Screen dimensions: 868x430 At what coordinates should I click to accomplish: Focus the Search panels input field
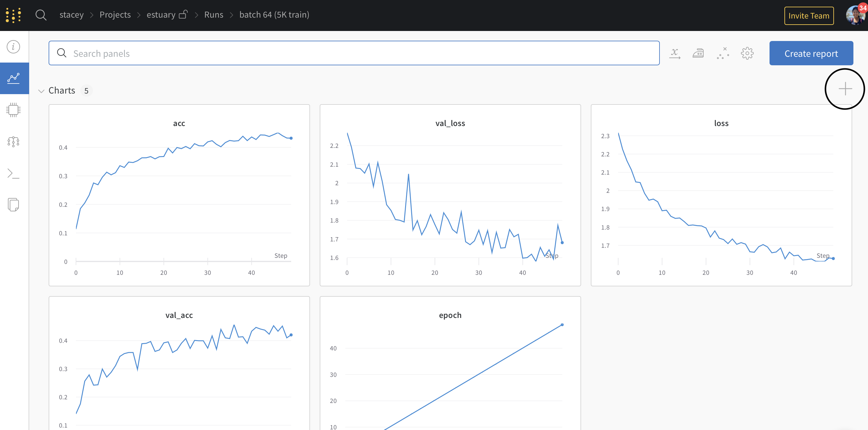pos(354,53)
